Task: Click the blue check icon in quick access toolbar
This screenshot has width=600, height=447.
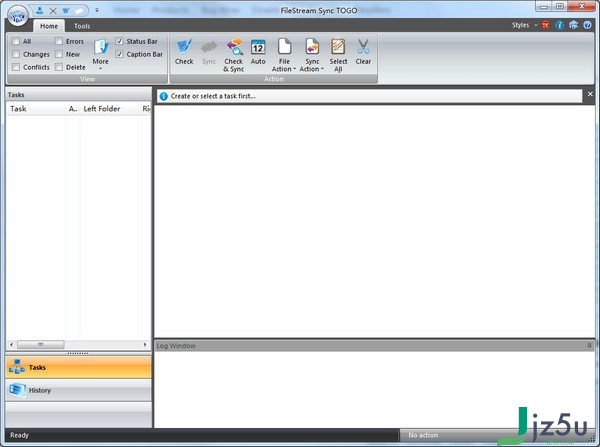Action: click(x=66, y=11)
